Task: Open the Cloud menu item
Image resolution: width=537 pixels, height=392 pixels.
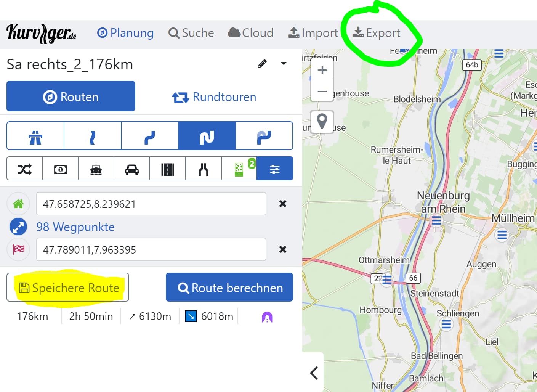Action: (251, 33)
